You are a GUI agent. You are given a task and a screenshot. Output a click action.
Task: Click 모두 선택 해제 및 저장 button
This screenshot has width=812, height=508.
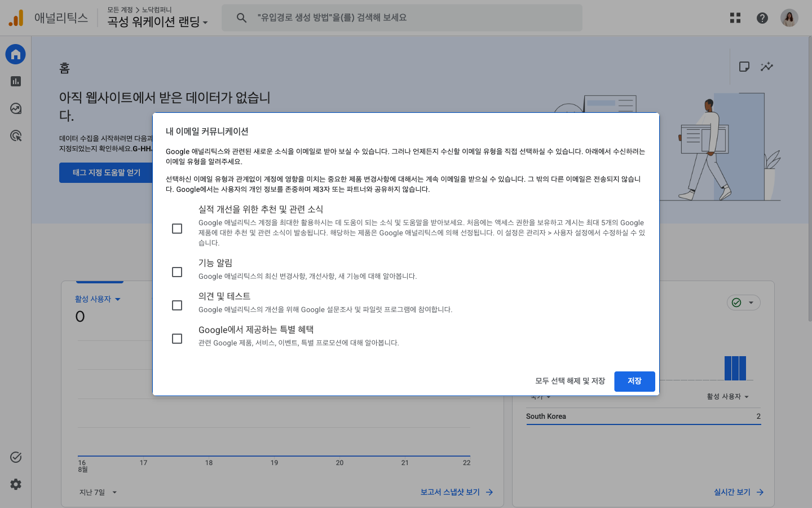pyautogui.click(x=570, y=381)
